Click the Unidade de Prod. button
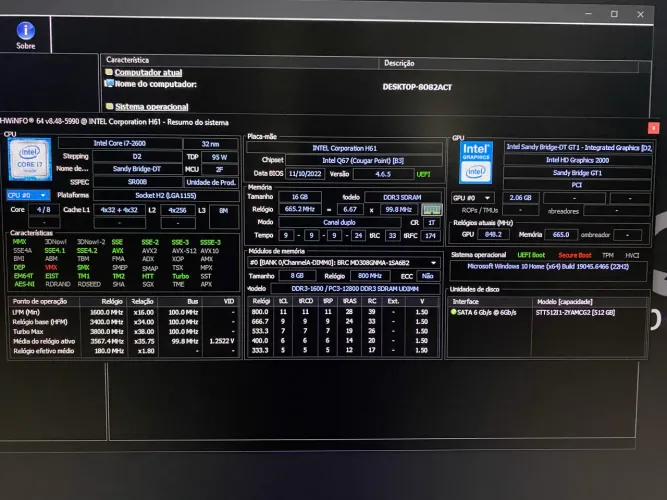667x500 pixels. [211, 183]
